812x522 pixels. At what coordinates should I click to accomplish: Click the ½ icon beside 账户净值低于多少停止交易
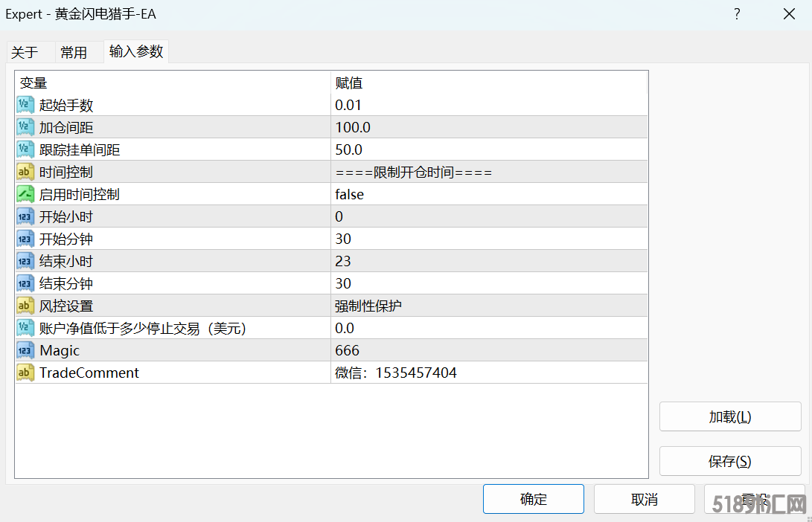[x=25, y=328]
